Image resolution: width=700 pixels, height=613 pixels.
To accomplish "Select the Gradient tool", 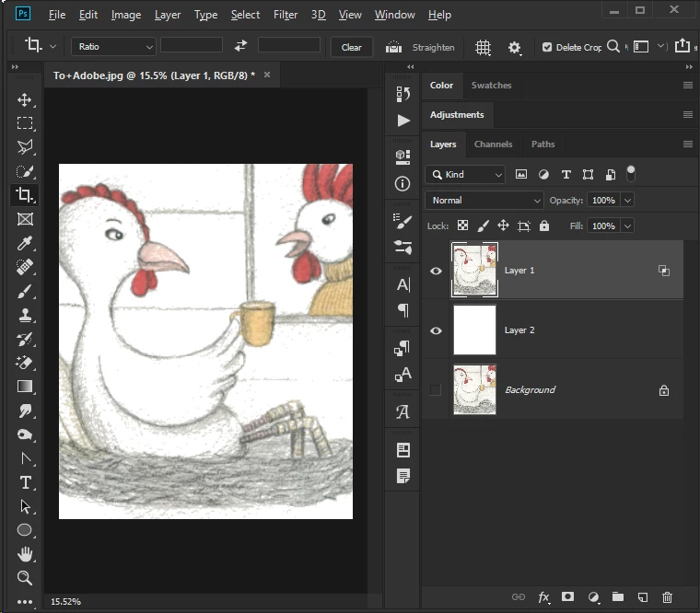I will (x=25, y=387).
